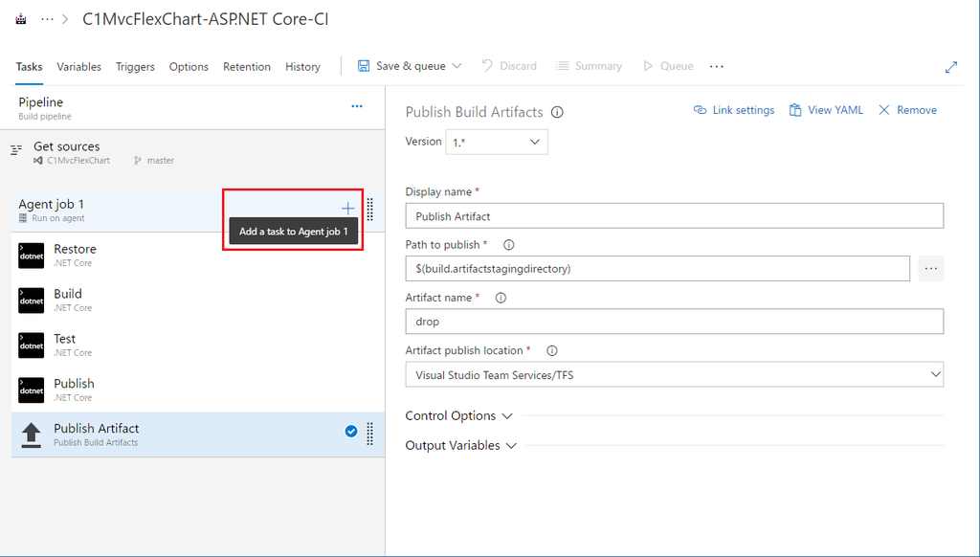980x557 pixels.
Task: Select the Build .NET Core task
Action: pyautogui.click(x=197, y=301)
